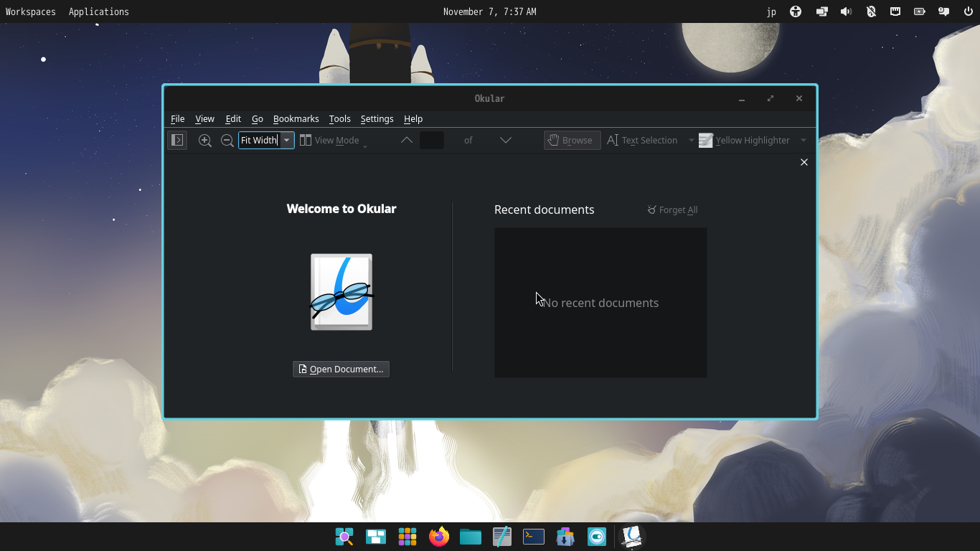Close the welcome screen with X
Image resolution: width=980 pixels, height=551 pixels.
click(804, 162)
